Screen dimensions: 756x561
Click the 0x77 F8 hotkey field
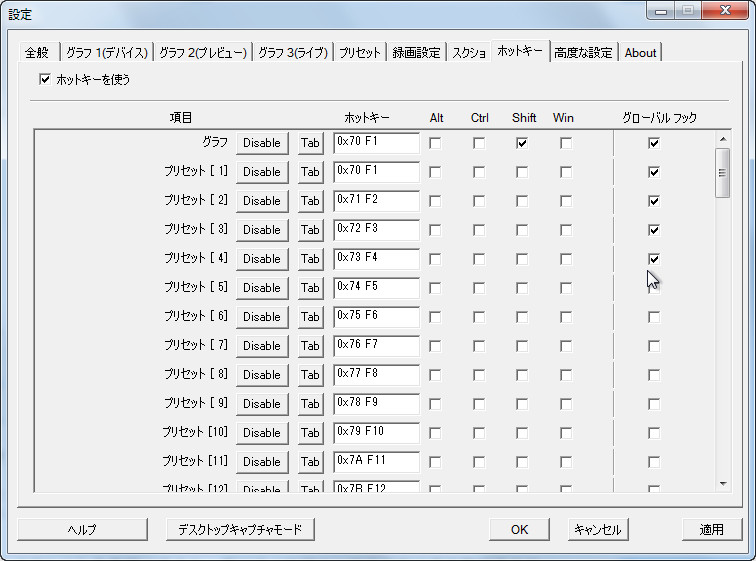click(x=376, y=374)
